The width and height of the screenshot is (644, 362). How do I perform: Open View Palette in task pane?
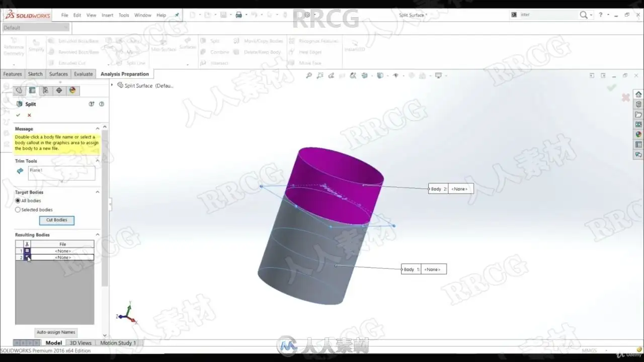click(x=638, y=125)
